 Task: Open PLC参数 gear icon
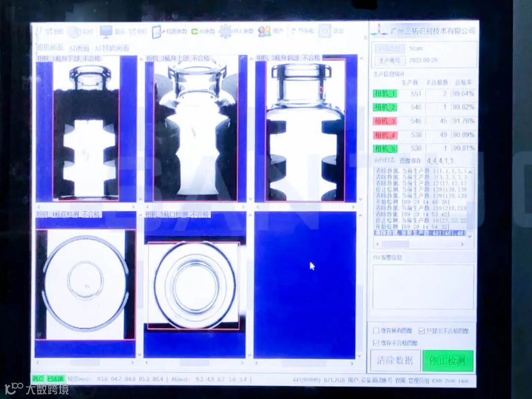(225, 31)
